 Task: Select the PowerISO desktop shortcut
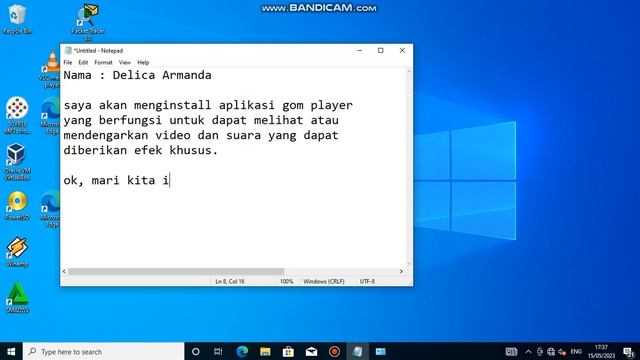pos(17,206)
